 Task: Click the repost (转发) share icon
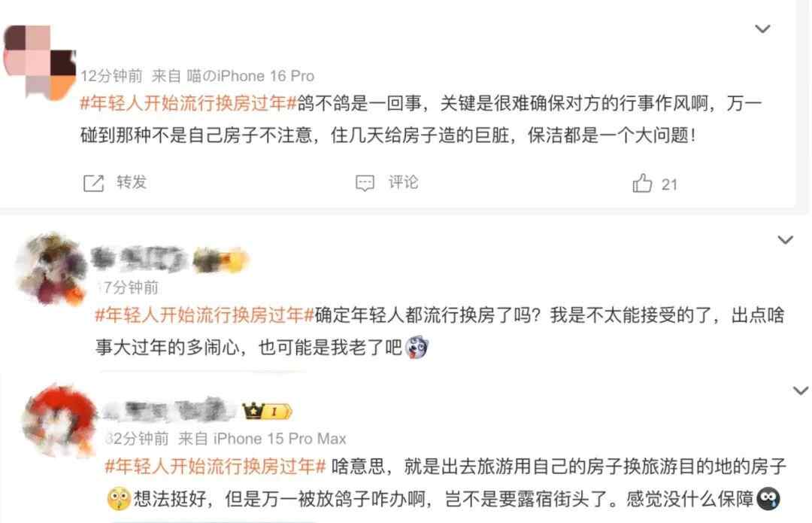pyautogui.click(x=94, y=183)
